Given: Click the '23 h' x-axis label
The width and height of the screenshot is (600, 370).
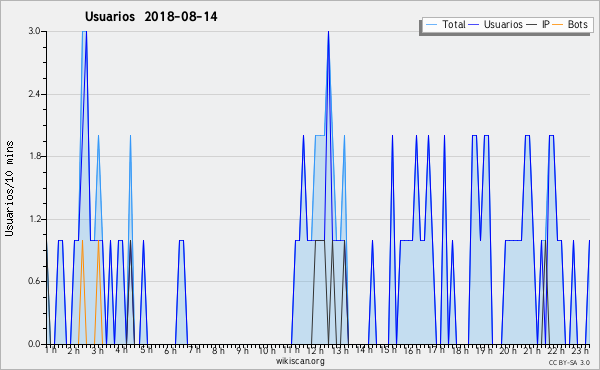Looking at the screenshot, I should coord(580,350).
